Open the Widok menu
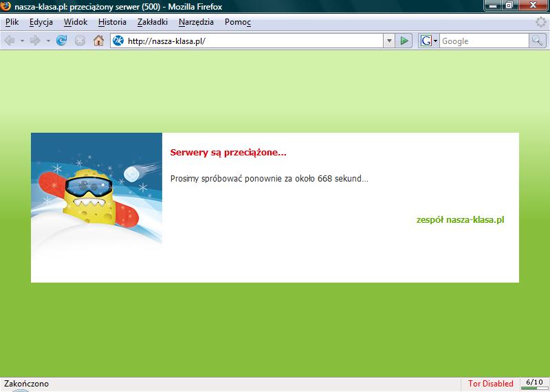 [76, 22]
